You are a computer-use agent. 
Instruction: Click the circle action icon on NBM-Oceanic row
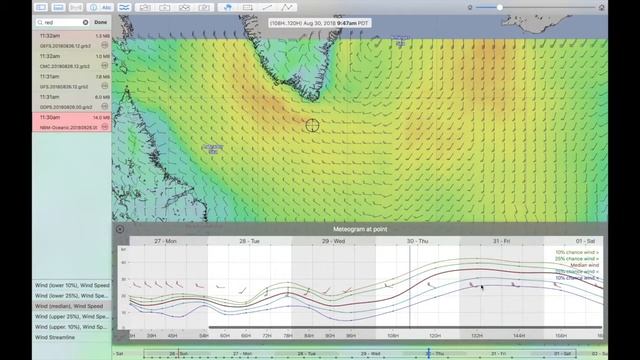pyautogui.click(x=104, y=127)
